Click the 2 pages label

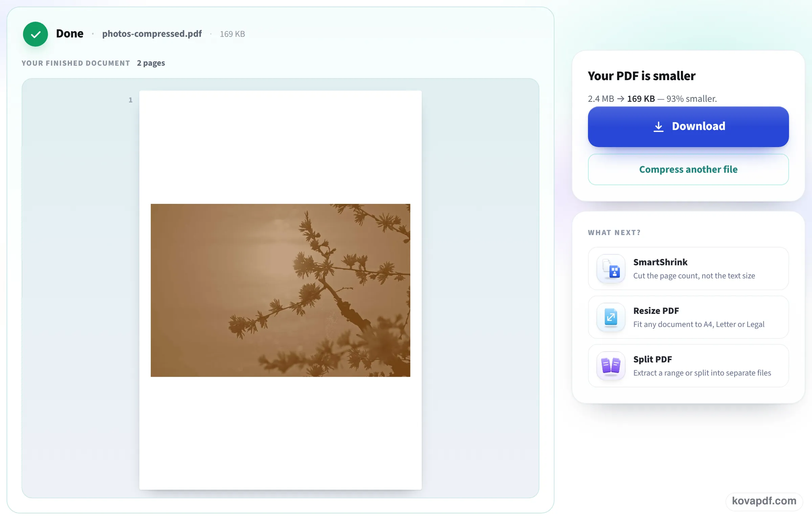pos(151,63)
